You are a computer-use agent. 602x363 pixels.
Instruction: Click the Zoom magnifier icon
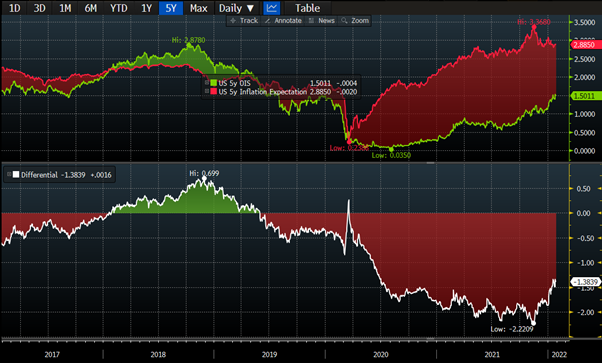pyautogui.click(x=344, y=20)
